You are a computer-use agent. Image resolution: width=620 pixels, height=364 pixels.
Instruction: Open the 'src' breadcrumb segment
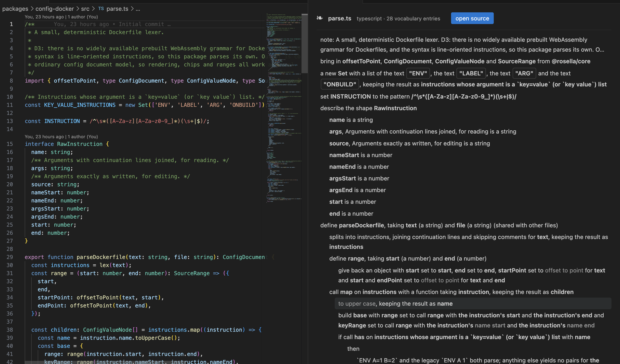85,9
